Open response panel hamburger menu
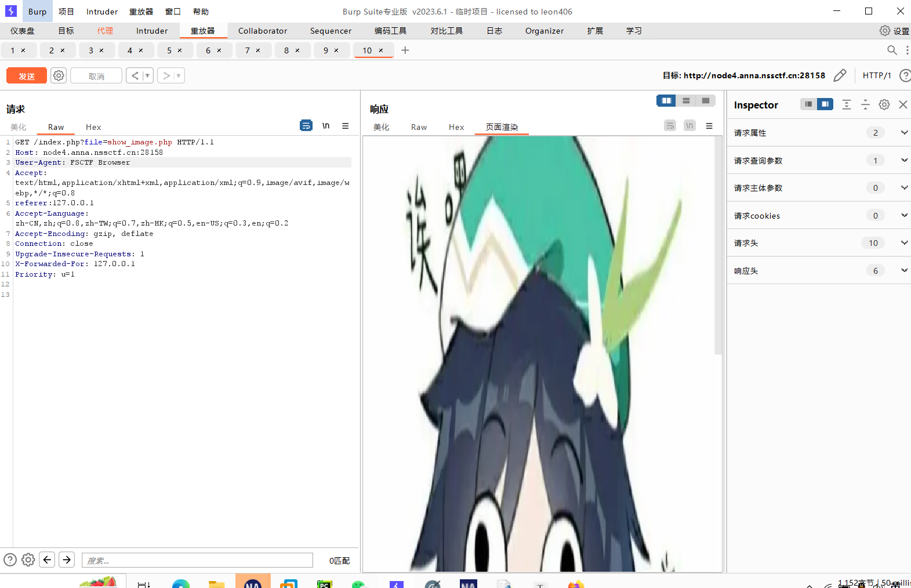911x588 pixels. (x=709, y=125)
